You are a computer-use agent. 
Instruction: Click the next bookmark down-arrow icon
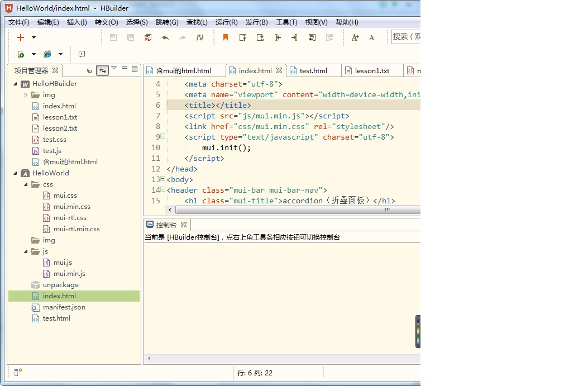coord(260,37)
